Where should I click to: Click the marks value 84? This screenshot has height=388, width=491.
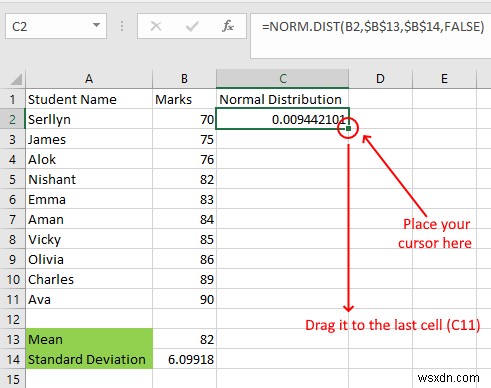[184, 219]
